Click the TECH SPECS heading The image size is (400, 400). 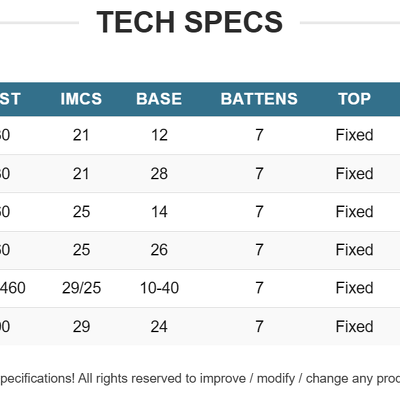coord(190,22)
